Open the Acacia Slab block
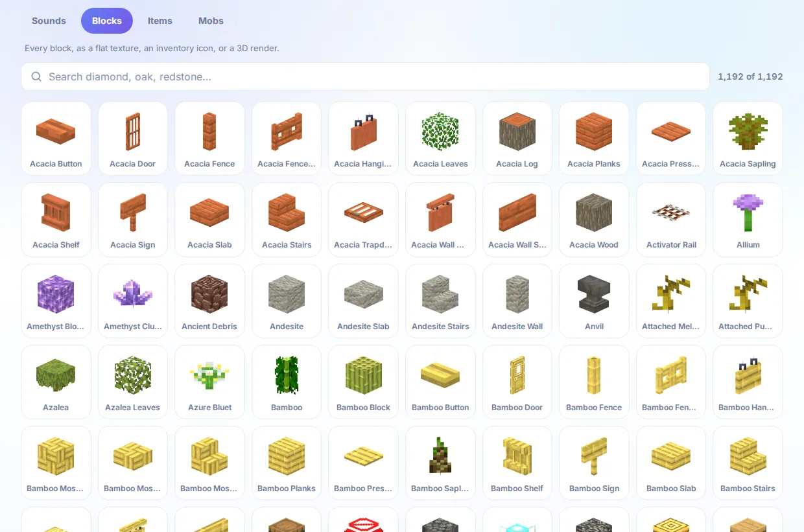This screenshot has height=532, width=804. (209, 220)
